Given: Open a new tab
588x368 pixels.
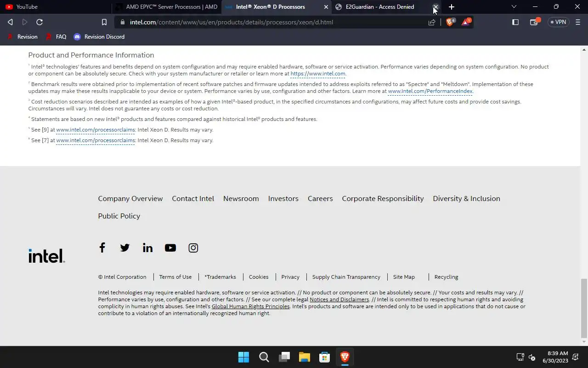Looking at the screenshot, I should [452, 7].
